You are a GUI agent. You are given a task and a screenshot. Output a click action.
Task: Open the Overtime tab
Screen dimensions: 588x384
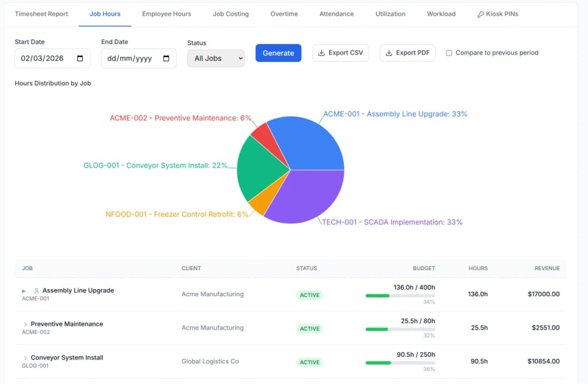click(x=284, y=14)
